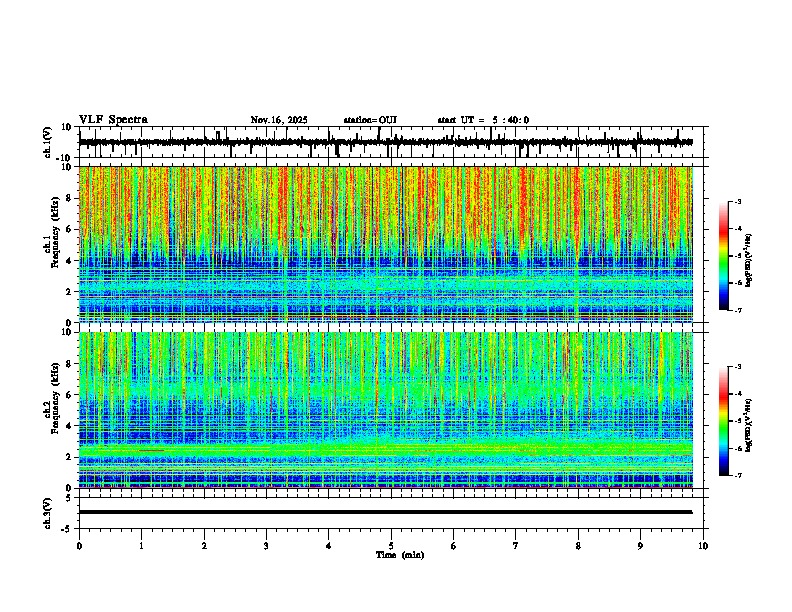Click inside the ch.2 spectrogram panel
The width and height of the screenshot is (792, 612).
(x=385, y=410)
